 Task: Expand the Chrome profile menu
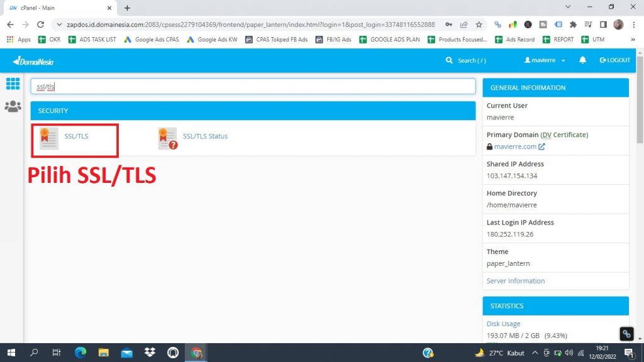[617, 25]
